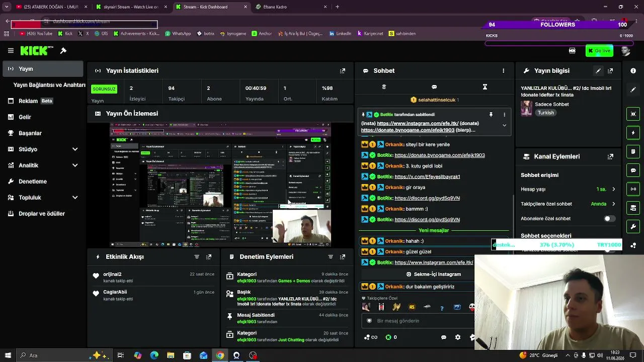The height and width of the screenshot is (362, 644).
Task: Click the chat bubble icon in right sidebar
Action: [x=633, y=170]
